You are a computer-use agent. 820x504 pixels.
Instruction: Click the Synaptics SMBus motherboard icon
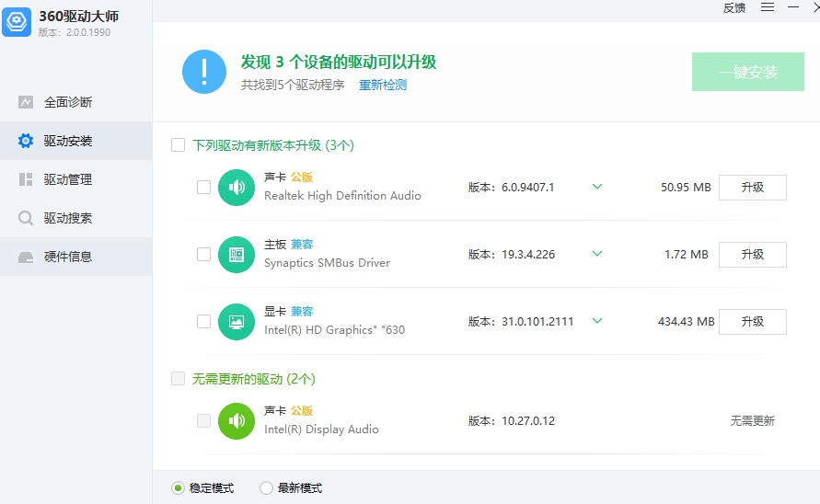click(x=237, y=255)
